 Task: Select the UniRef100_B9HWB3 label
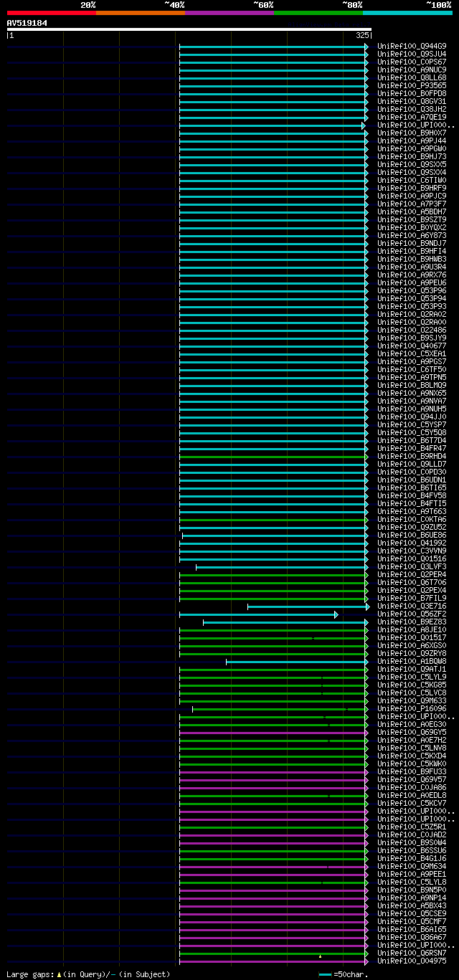point(412,259)
